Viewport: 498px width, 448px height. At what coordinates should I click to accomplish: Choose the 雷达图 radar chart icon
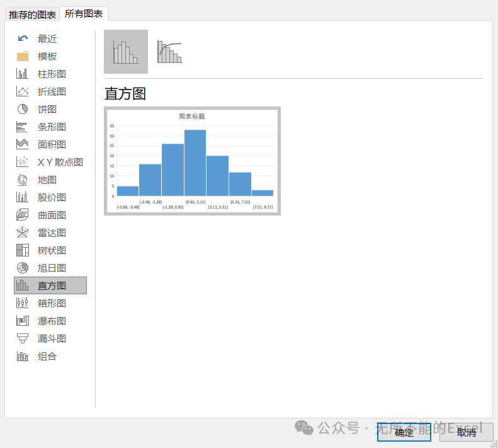coord(22,233)
